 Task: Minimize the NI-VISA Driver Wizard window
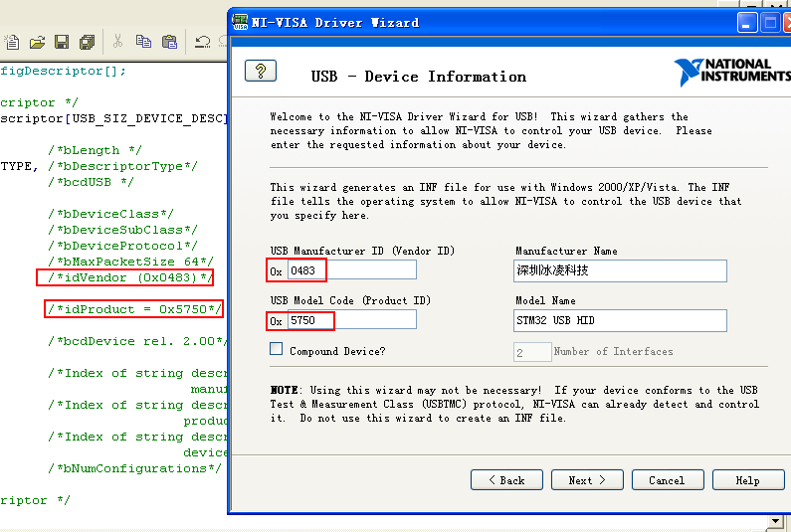click(x=747, y=23)
